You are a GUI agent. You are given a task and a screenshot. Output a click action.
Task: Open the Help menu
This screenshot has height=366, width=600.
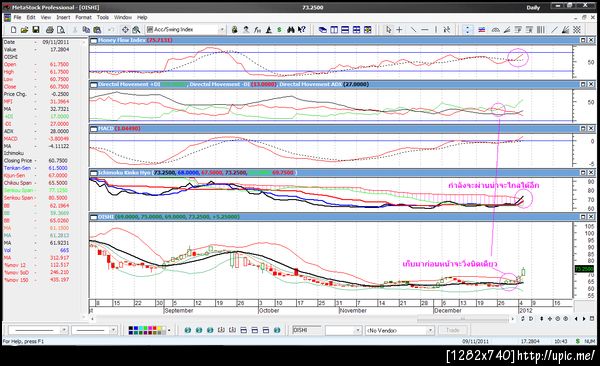pyautogui.click(x=142, y=17)
